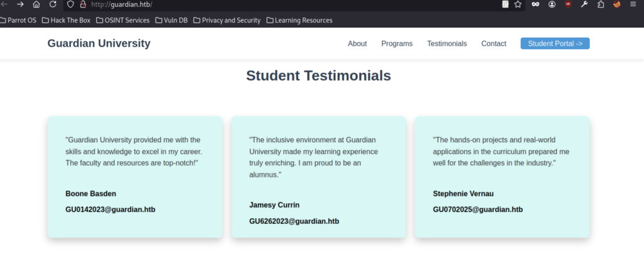
Task: Click the browser forward arrow
Action: [20, 4]
